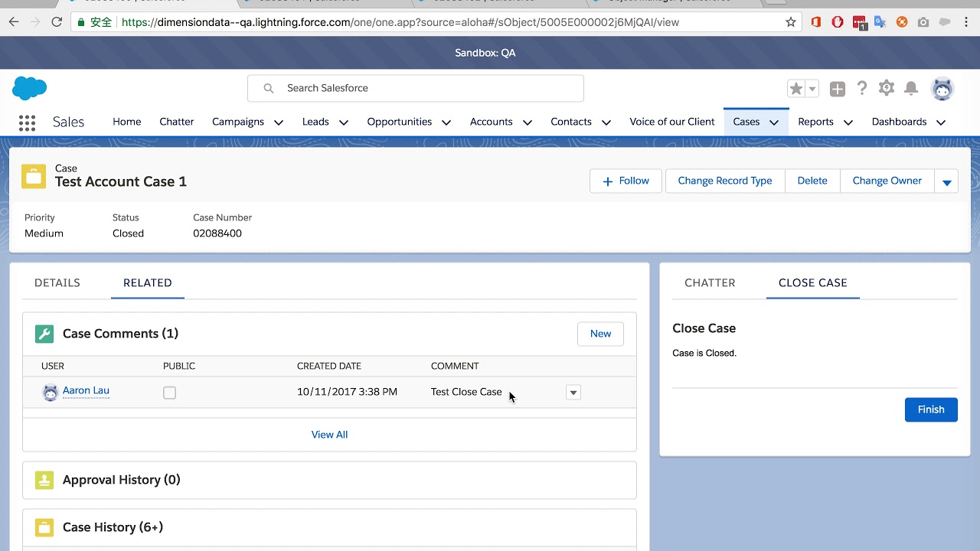This screenshot has height=551, width=980.
Task: Open the row actions dropdown for Test Close Case
Action: tap(573, 393)
